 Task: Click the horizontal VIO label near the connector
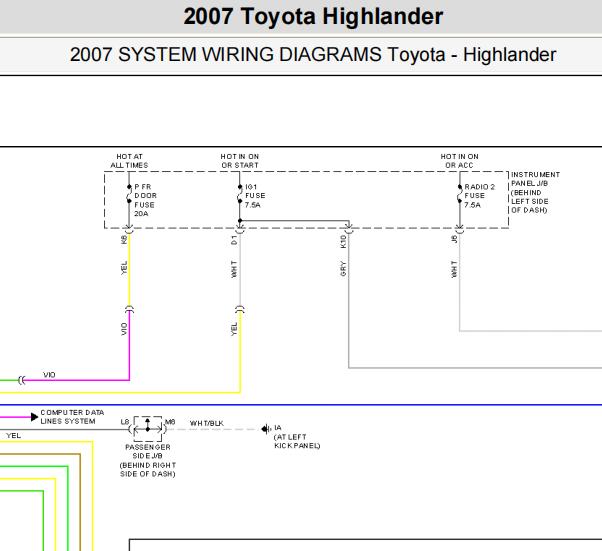click(49, 375)
